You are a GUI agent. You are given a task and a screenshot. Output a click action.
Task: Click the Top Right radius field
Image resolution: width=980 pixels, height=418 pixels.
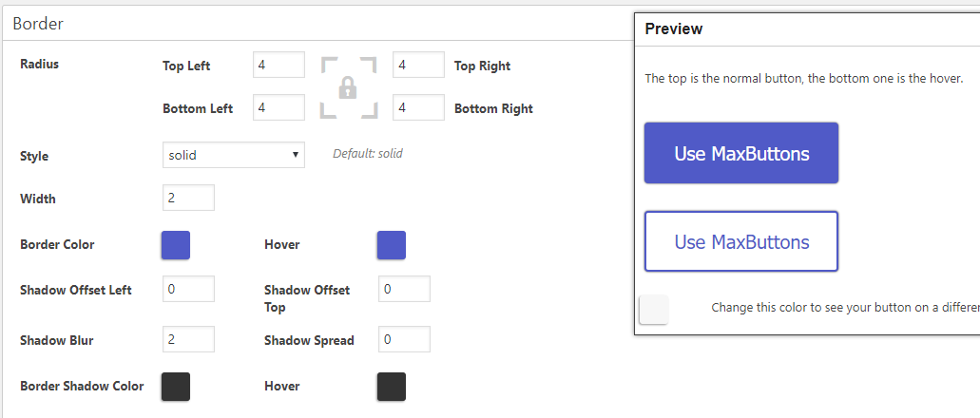pos(419,65)
